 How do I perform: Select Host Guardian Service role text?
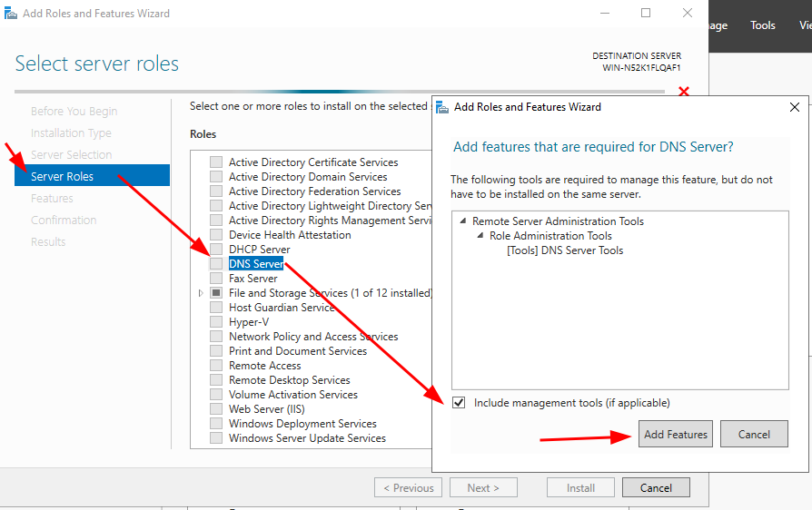(282, 308)
